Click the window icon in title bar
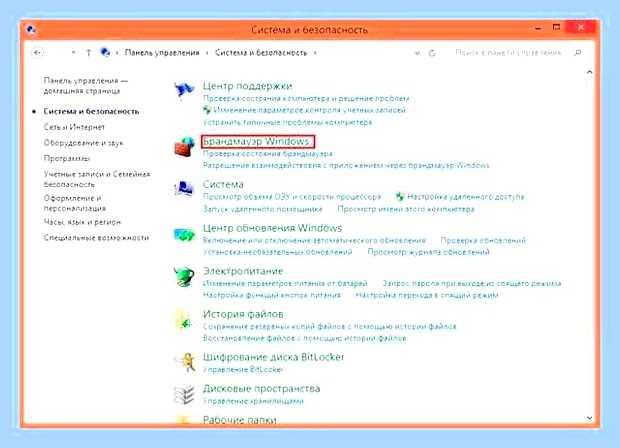620x448 pixels. 31,30
